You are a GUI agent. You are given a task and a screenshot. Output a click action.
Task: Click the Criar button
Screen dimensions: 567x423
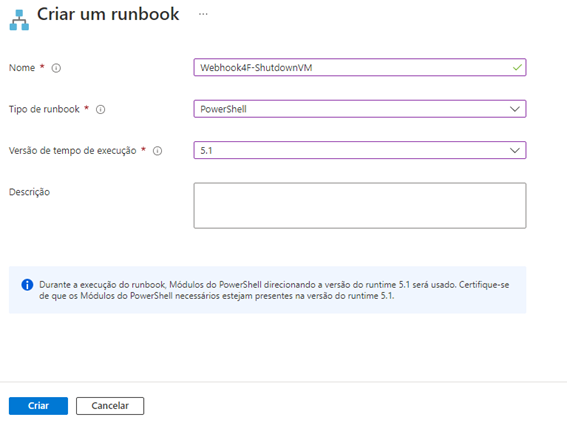[38, 406]
